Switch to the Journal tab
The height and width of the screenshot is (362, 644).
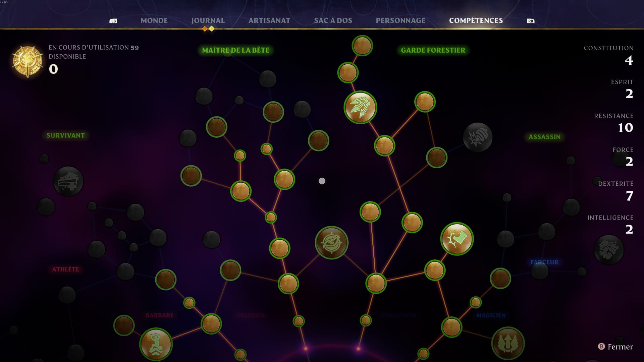pos(208,20)
